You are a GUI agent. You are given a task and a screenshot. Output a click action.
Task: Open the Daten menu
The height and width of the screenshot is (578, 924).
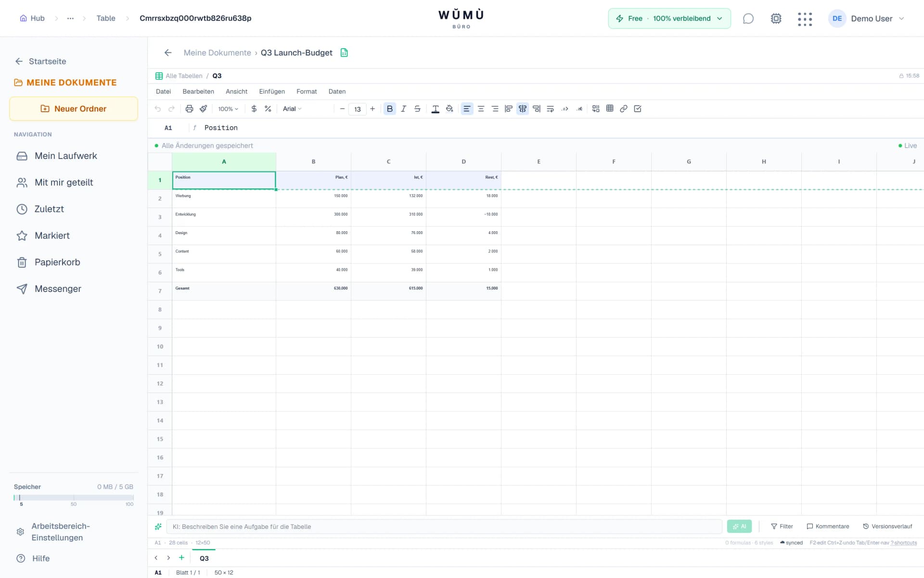[x=337, y=92]
